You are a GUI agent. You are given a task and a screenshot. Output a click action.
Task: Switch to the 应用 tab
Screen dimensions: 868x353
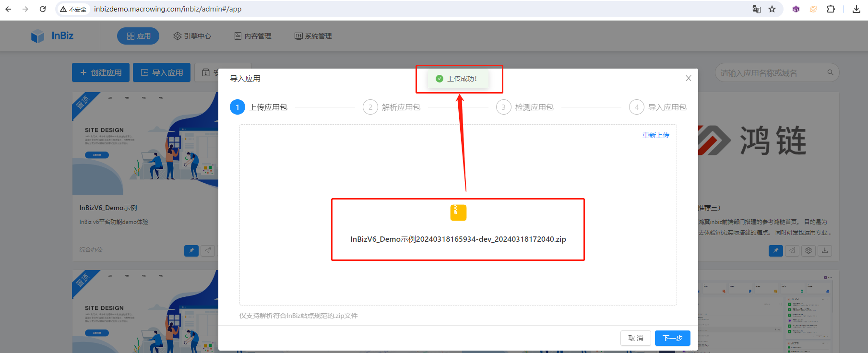(138, 36)
